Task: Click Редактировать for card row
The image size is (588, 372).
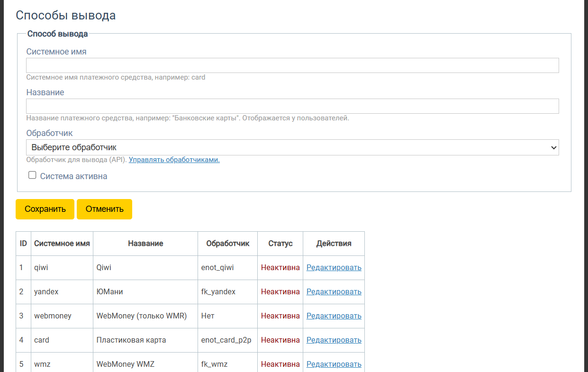Action: tap(334, 340)
